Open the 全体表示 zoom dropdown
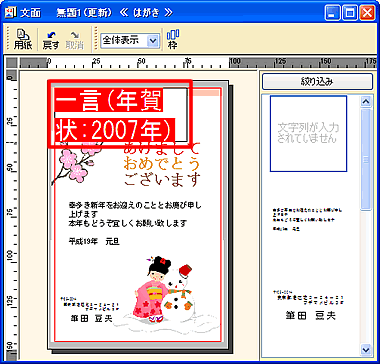Image resolution: width=380 pixels, height=364 pixels. [x=152, y=41]
